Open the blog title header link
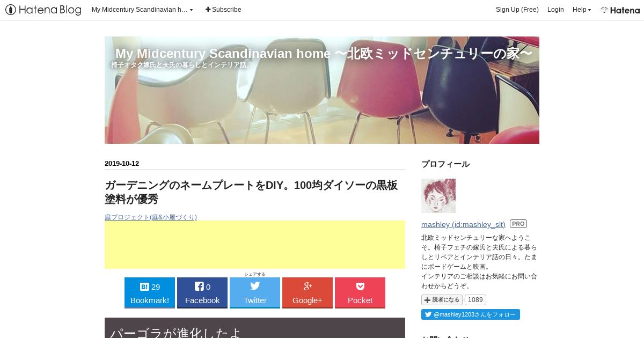 coord(324,54)
